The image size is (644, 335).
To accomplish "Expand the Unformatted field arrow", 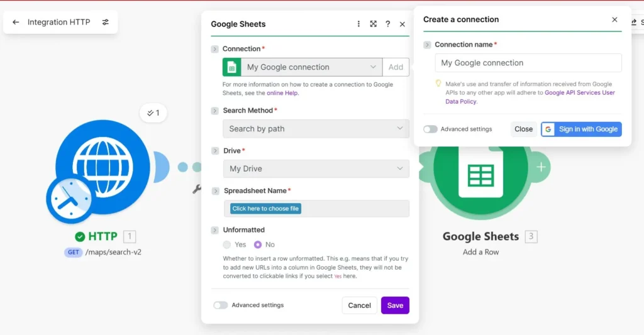I will tap(215, 230).
